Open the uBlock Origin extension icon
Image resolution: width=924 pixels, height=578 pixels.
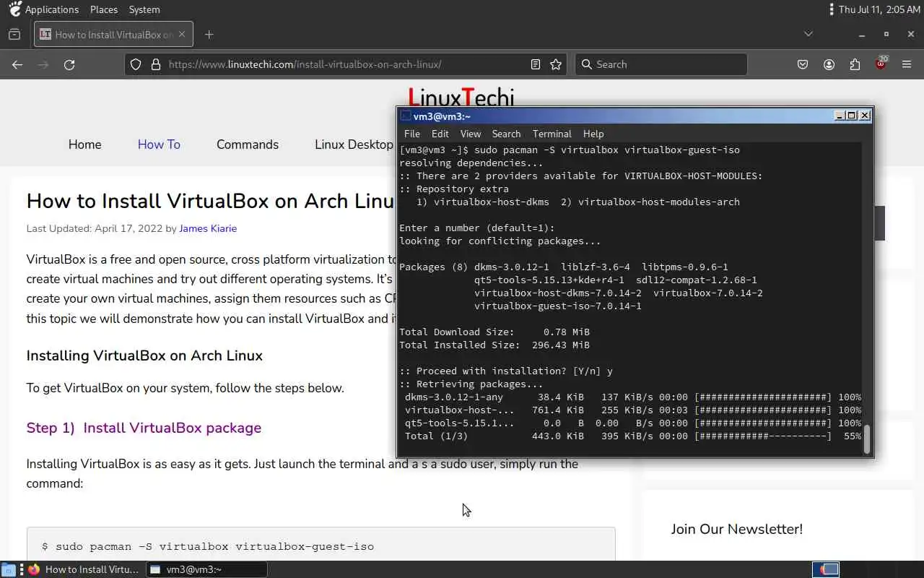tap(881, 64)
